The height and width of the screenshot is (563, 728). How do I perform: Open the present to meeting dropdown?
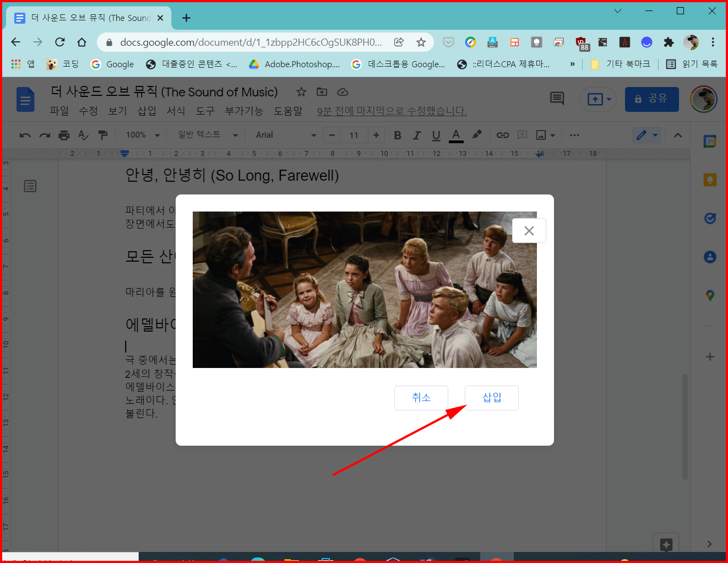pos(598,99)
